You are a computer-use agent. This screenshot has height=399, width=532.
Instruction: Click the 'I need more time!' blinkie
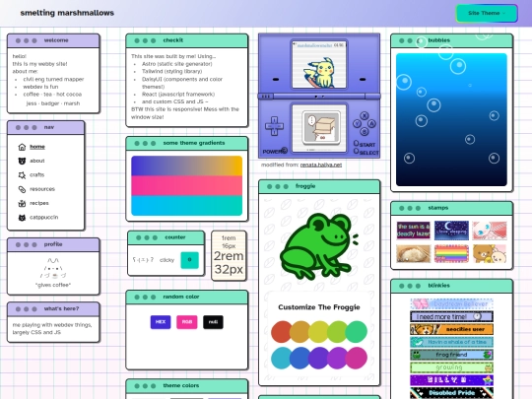pos(451,316)
